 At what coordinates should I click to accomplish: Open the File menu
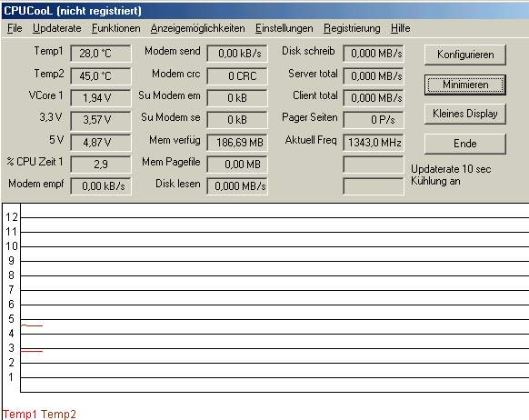(15, 28)
